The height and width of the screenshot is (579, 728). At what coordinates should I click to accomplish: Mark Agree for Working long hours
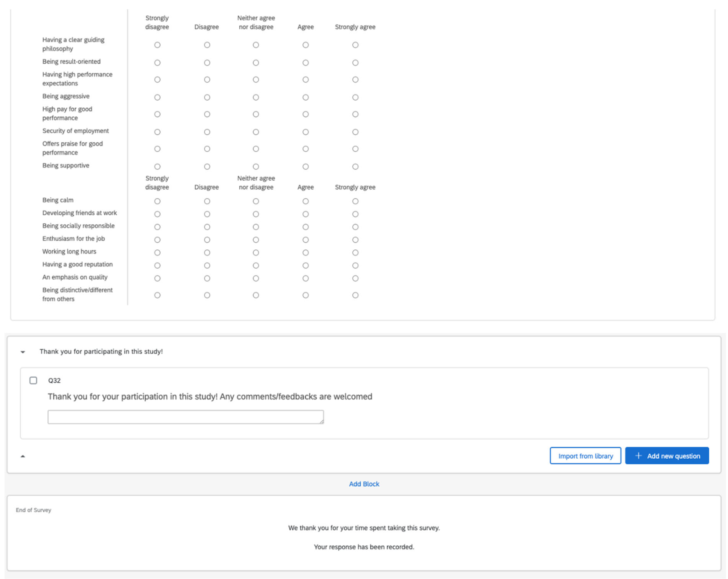[x=306, y=253]
